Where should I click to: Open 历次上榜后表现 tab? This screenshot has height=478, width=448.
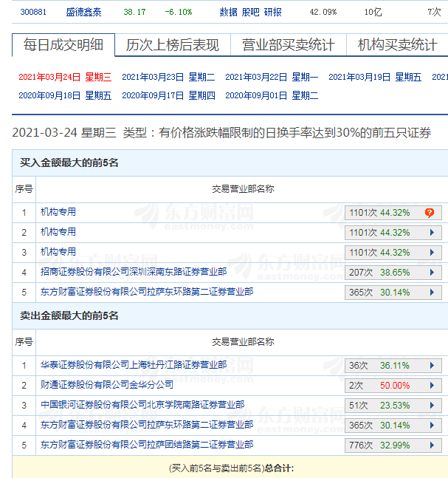(x=173, y=45)
